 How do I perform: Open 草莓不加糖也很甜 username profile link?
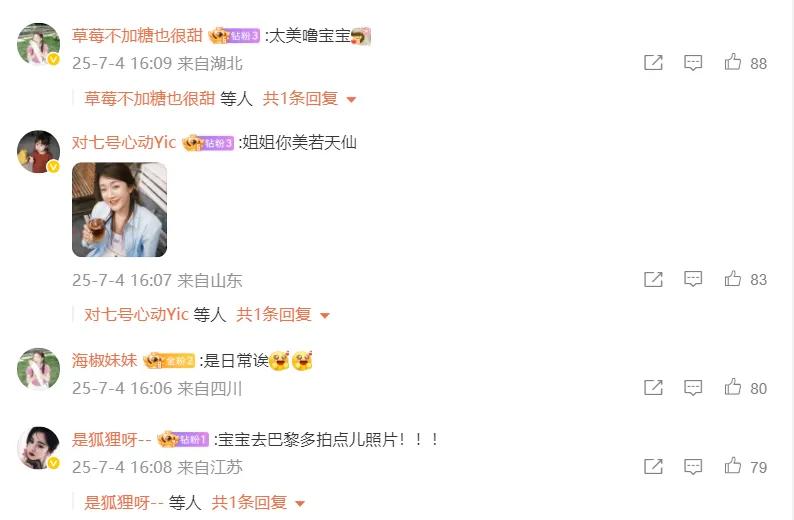coord(137,35)
